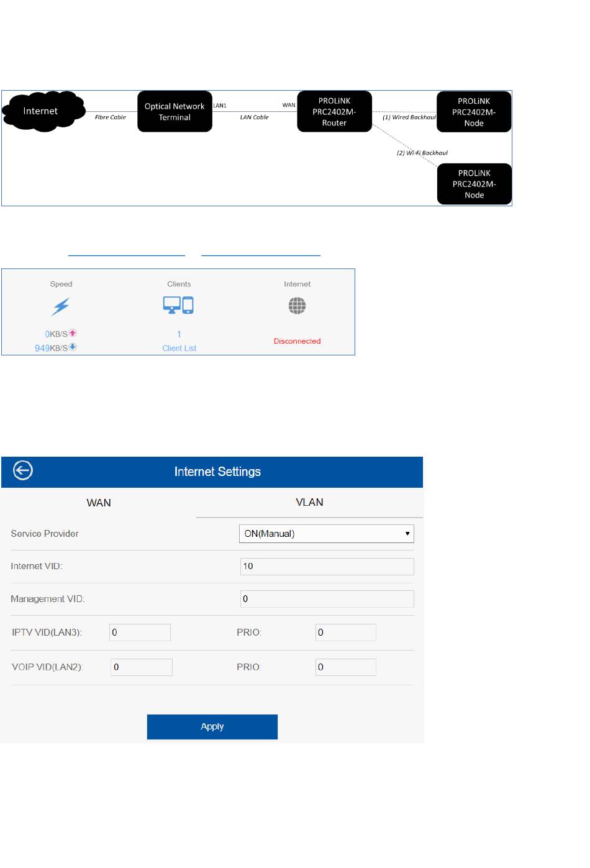Image resolution: width=590 pixels, height=868 pixels.
Task: Click the Speed lightning bolt icon
Action: [61, 306]
